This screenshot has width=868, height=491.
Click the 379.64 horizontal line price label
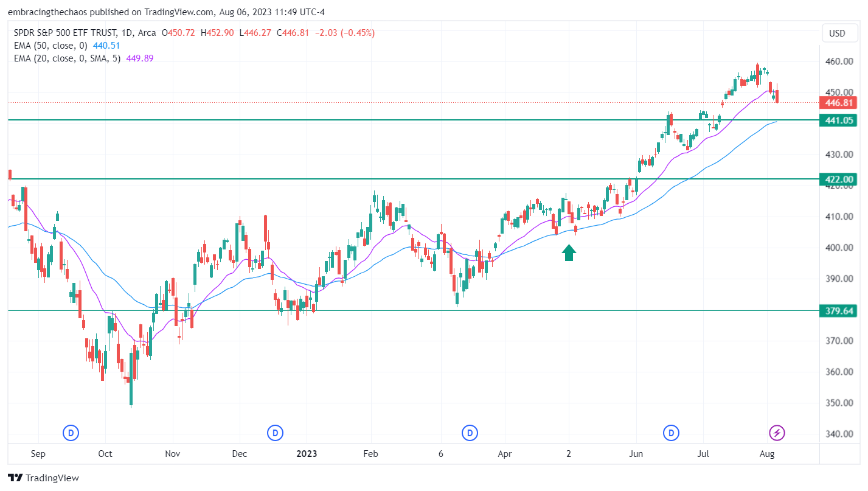pos(838,310)
